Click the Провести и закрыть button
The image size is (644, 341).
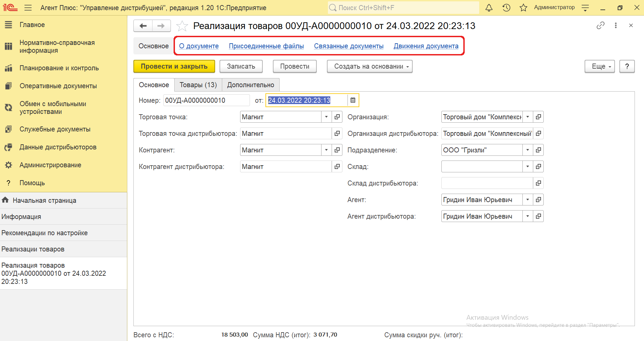174,67
